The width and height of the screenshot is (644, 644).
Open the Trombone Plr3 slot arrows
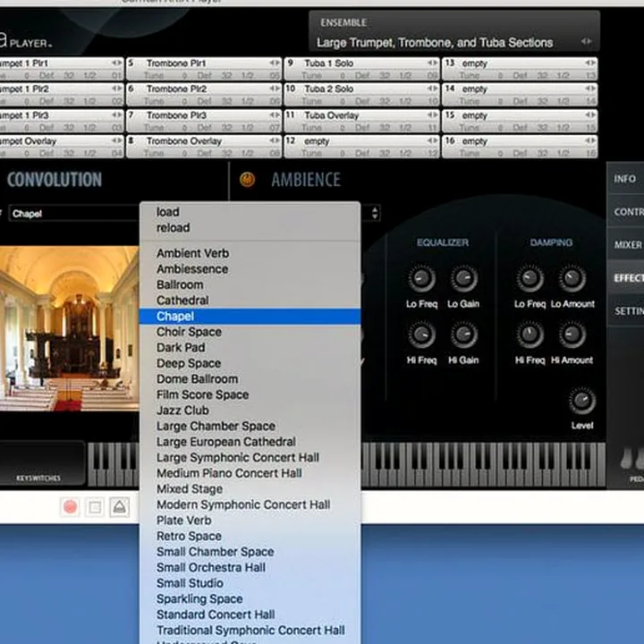click(275, 115)
